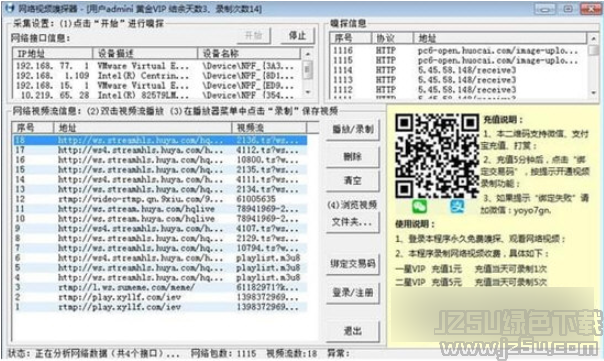Click the 登录/注册 button
Viewport: 604px width, 361px height.
click(x=352, y=293)
